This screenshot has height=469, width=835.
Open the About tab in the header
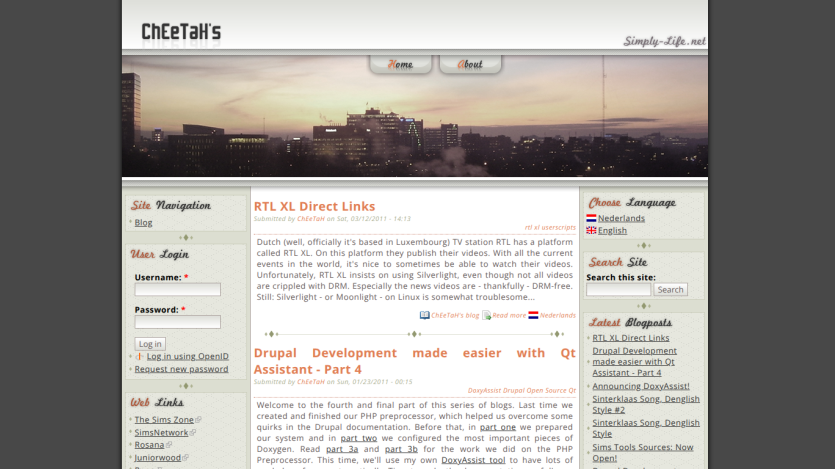point(470,64)
